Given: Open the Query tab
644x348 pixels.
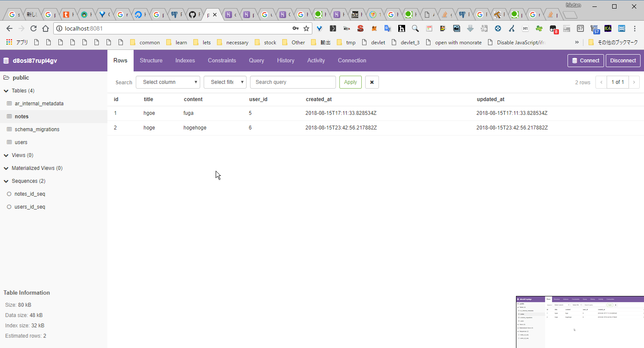Looking at the screenshot, I should pyautogui.click(x=256, y=61).
